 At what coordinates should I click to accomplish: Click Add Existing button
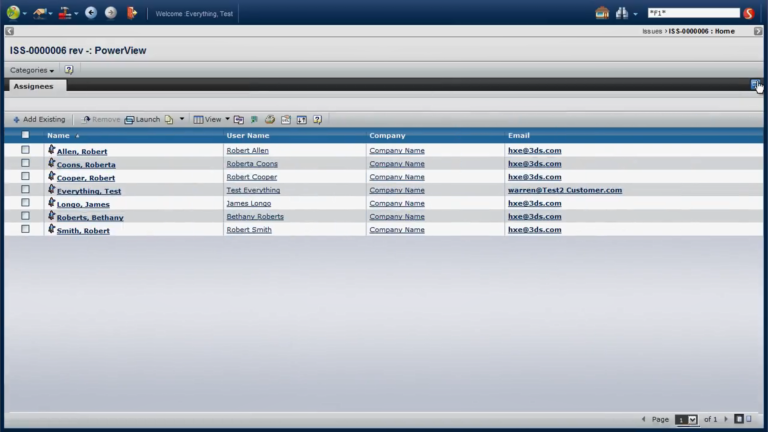(39, 120)
